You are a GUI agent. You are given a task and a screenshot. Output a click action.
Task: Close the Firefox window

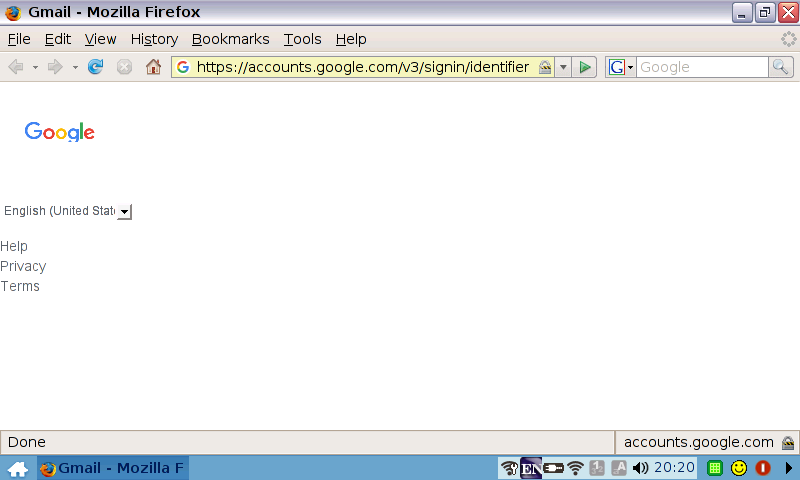(788, 13)
